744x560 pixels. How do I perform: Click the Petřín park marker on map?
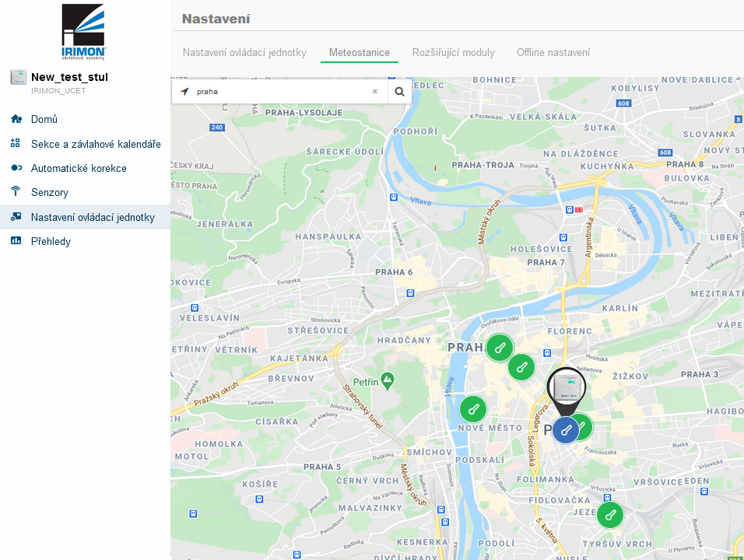click(388, 380)
